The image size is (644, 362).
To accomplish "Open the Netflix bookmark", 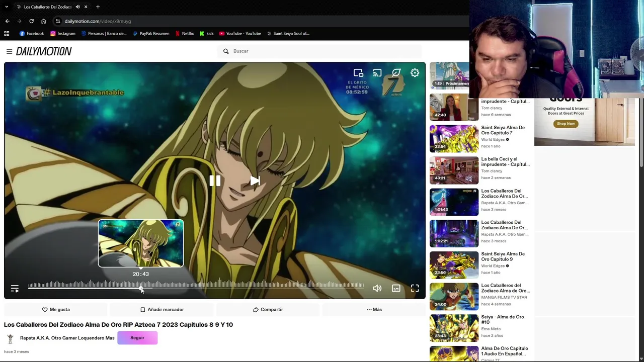I will pos(185,34).
